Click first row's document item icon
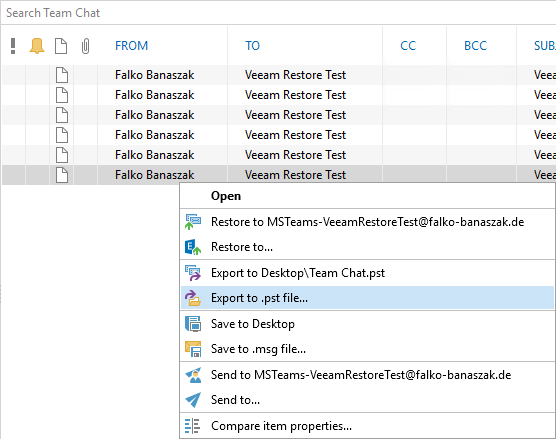Screen dimensions: 556x439 62,75
